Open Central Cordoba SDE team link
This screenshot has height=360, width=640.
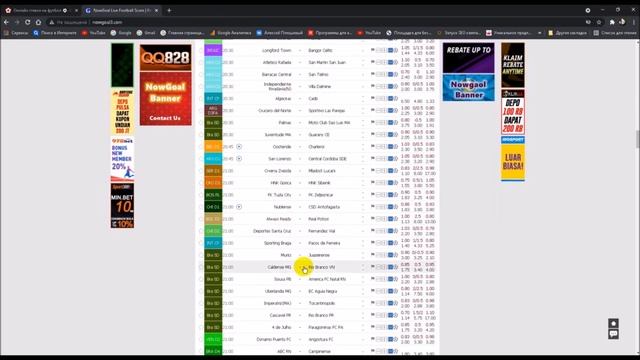coord(327,159)
